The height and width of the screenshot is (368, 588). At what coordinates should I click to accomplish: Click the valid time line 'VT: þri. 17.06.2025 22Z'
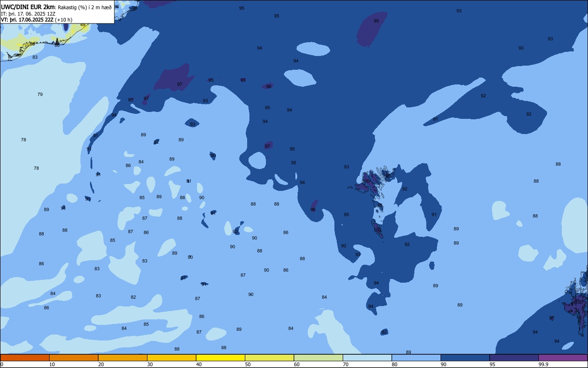(x=27, y=20)
